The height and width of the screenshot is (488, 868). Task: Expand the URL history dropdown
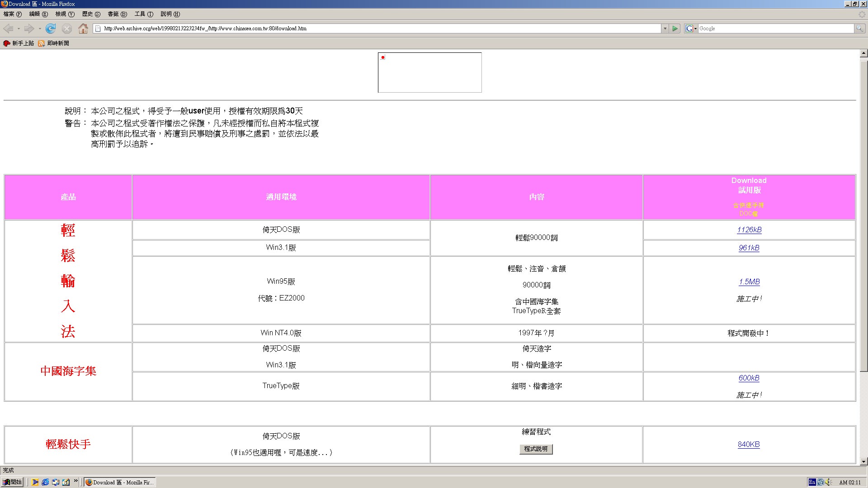click(x=665, y=28)
